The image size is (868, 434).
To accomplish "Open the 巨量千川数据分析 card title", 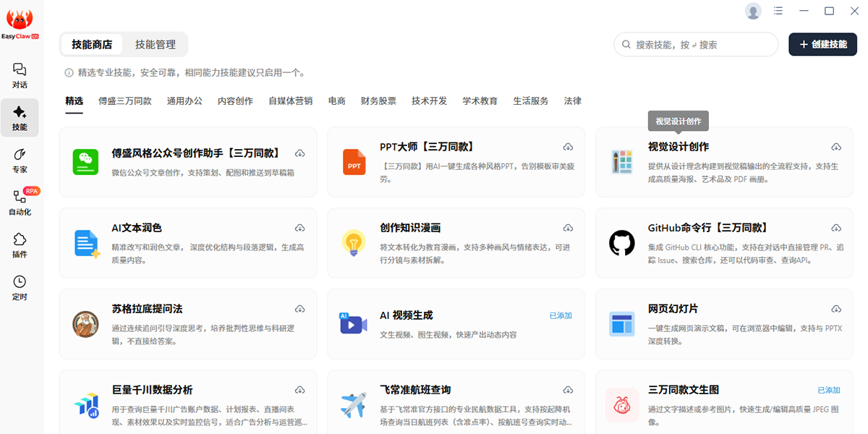I will 152,390.
